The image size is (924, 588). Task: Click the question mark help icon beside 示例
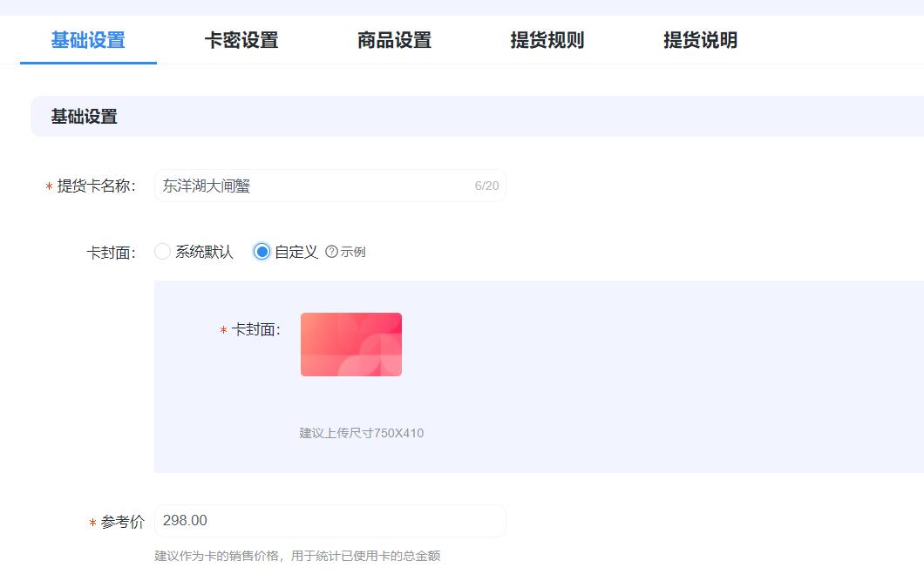click(x=331, y=252)
